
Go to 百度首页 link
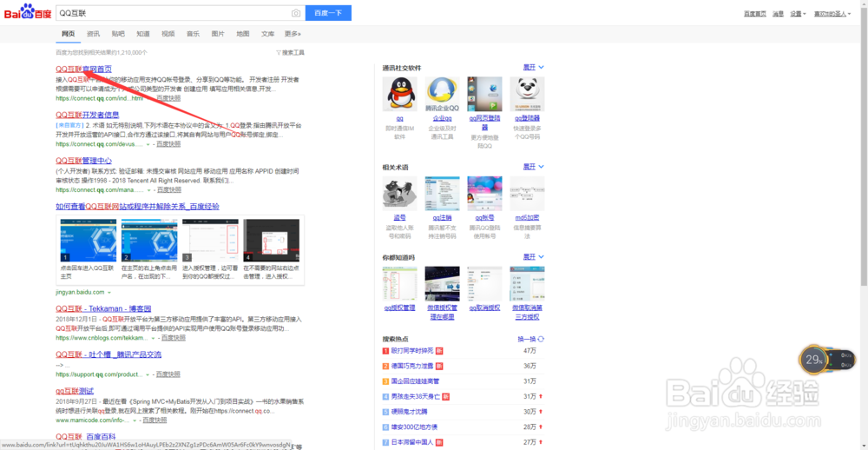pyautogui.click(x=754, y=13)
